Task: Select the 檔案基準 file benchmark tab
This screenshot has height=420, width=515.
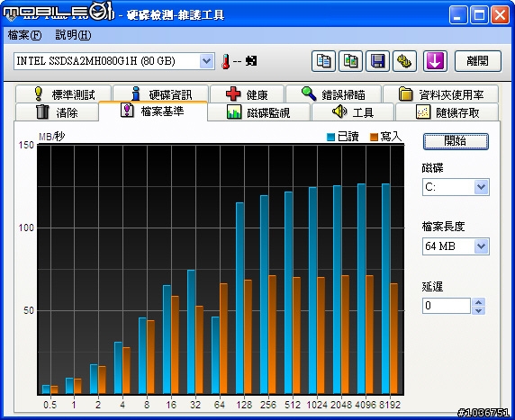Action: (x=153, y=111)
